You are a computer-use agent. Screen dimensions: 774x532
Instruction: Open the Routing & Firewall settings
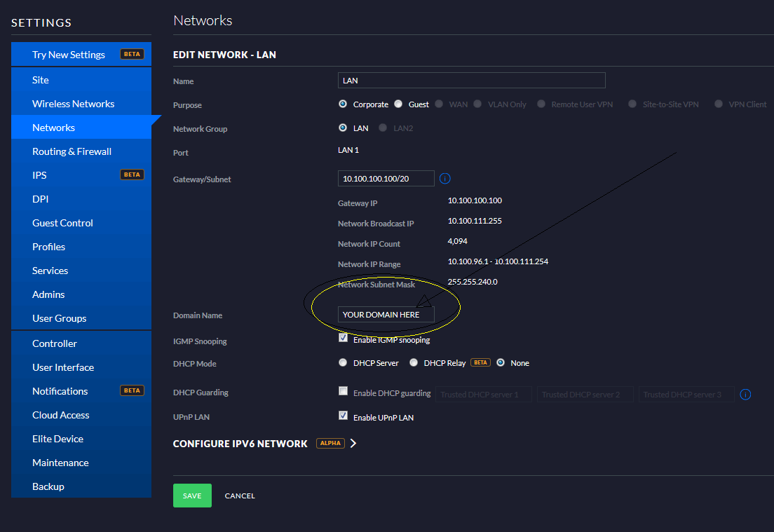click(72, 151)
